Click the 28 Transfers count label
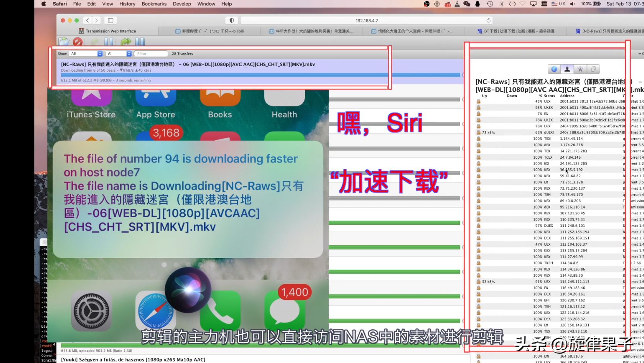Viewport: 644px width, 363px height. (182, 54)
